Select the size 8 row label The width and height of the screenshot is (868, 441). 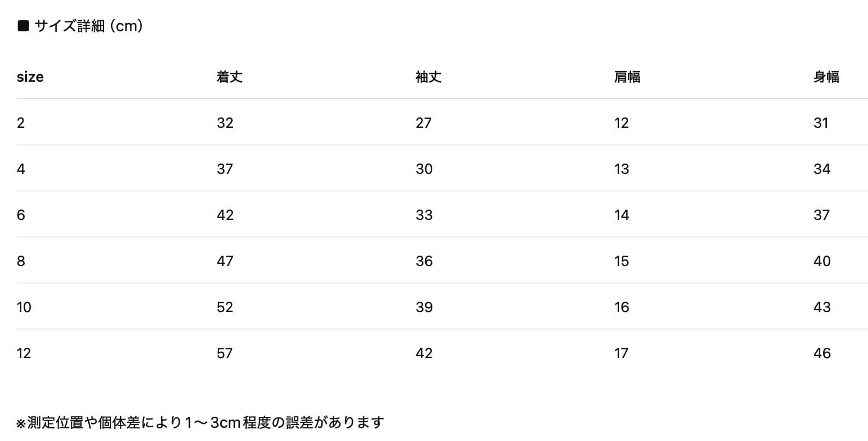21,261
